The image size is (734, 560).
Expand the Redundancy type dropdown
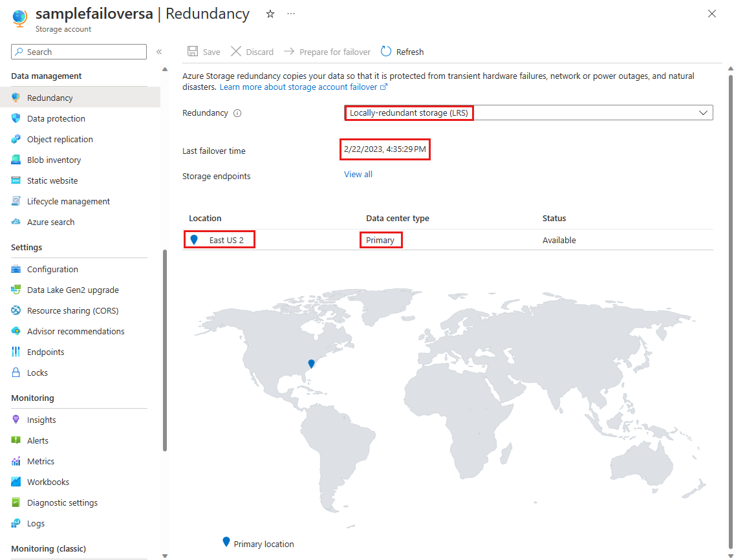tap(704, 113)
